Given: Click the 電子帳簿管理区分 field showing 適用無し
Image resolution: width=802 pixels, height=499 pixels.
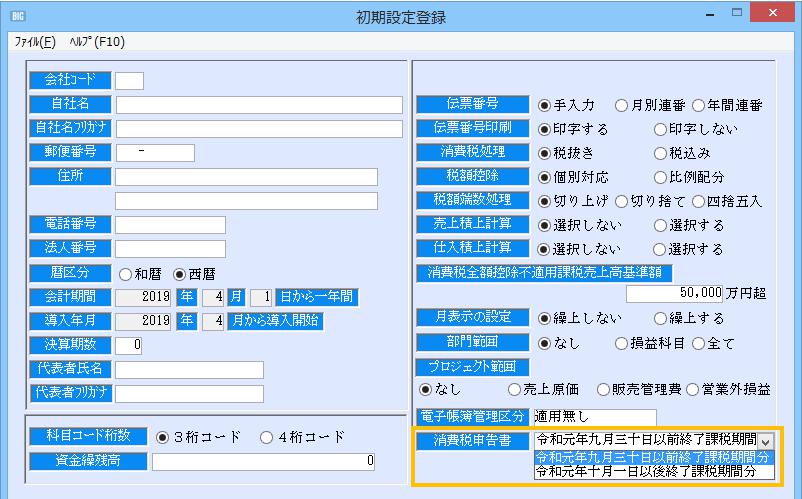Looking at the screenshot, I should [595, 417].
